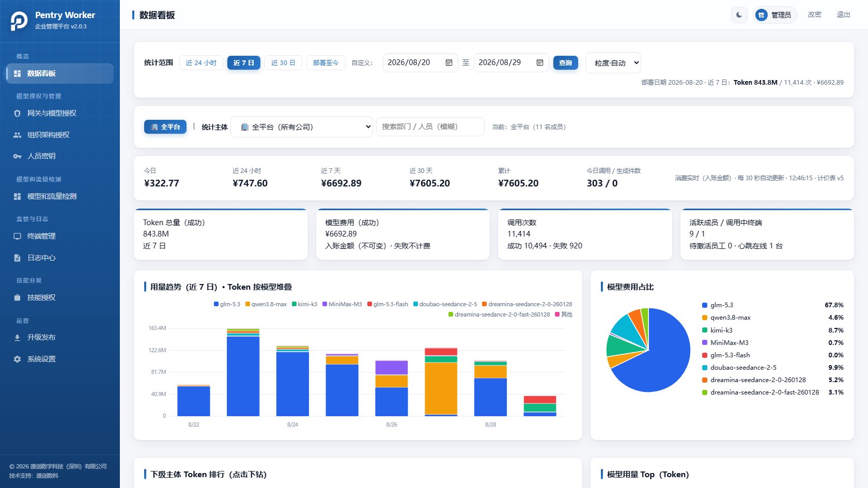
Task: Toggle MiniMax-M3 series in chart legend
Action: [x=342, y=304]
